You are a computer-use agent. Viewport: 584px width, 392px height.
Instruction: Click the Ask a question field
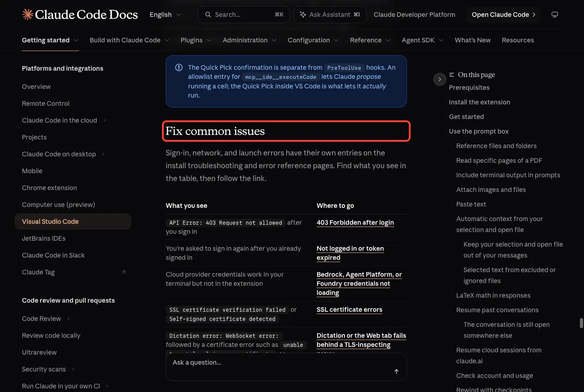point(286,367)
